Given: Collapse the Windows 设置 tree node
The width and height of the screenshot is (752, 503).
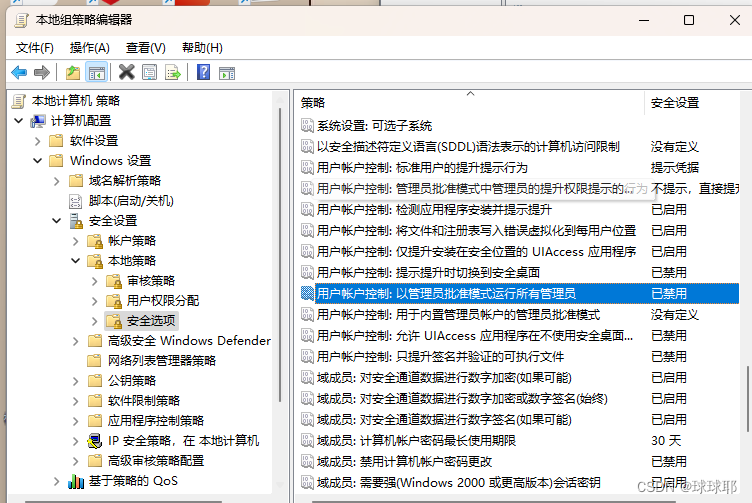Looking at the screenshot, I should click(x=38, y=161).
